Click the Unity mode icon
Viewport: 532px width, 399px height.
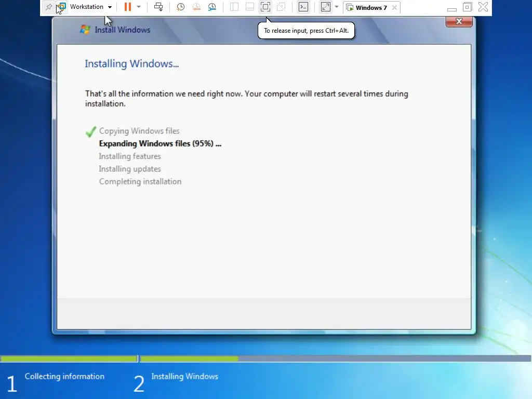(x=281, y=7)
